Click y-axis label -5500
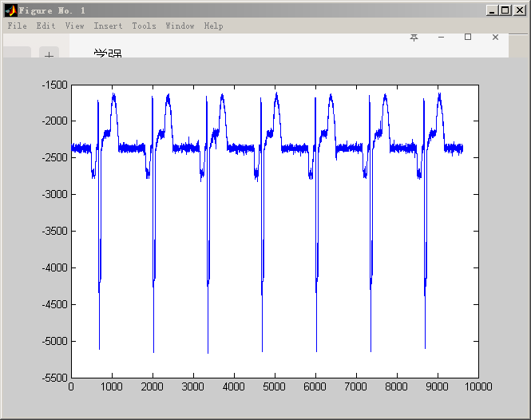 pyautogui.click(x=55, y=378)
